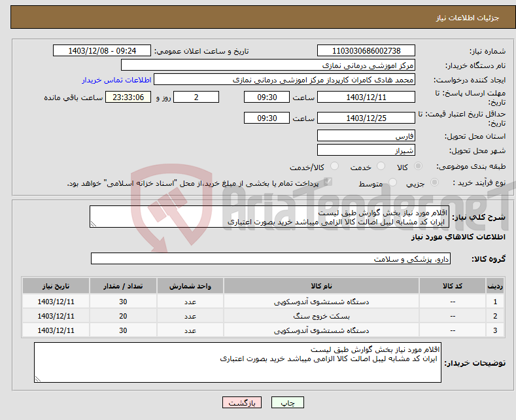This screenshot has width=516, height=420.
Task: Click quantity 30 in row 3
Action: 123,330
